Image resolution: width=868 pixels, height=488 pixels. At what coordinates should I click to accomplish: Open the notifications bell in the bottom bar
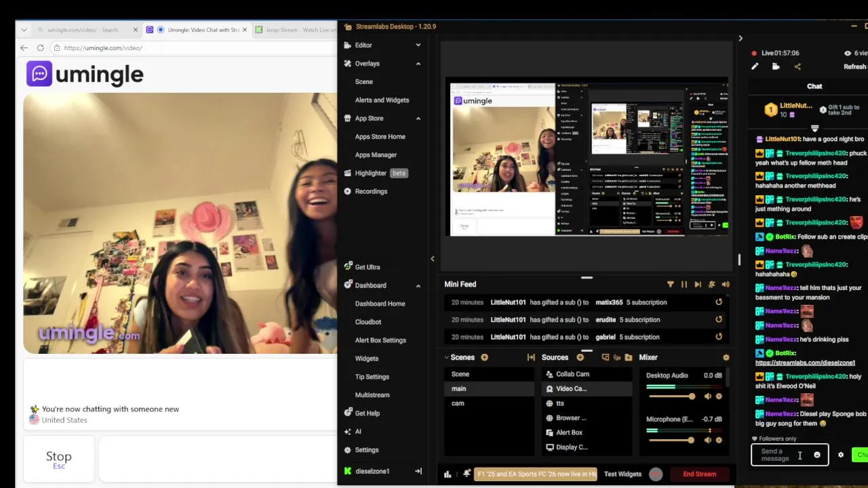tap(467, 474)
